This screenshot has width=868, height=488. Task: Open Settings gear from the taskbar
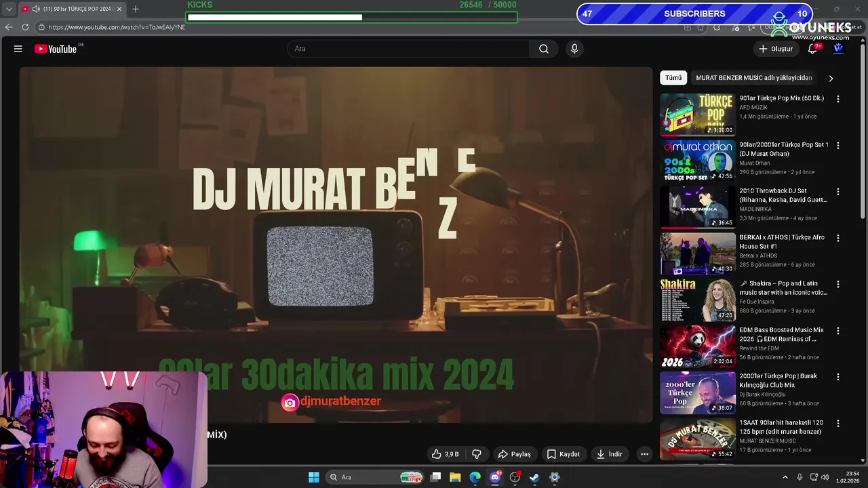coord(554,477)
